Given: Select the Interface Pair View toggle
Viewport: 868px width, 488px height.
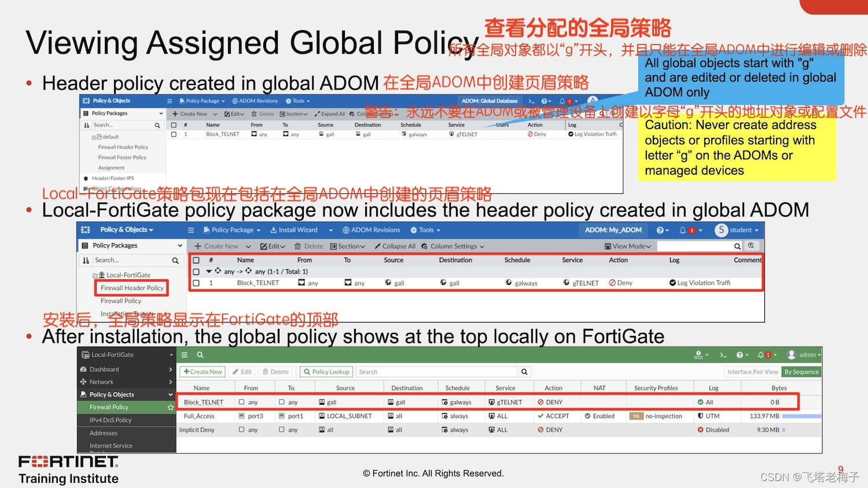Looking at the screenshot, I should pyautogui.click(x=752, y=372).
